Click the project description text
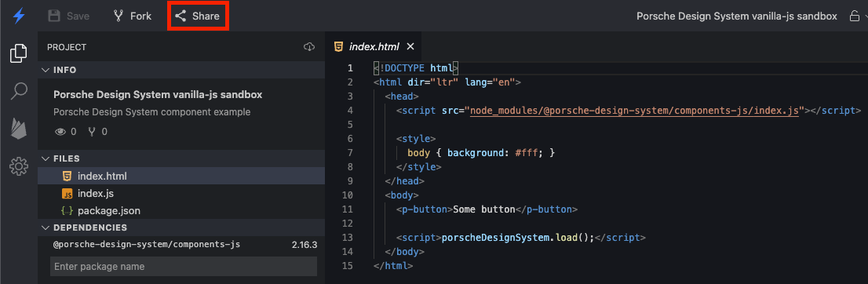This screenshot has width=868, height=284. (x=151, y=112)
